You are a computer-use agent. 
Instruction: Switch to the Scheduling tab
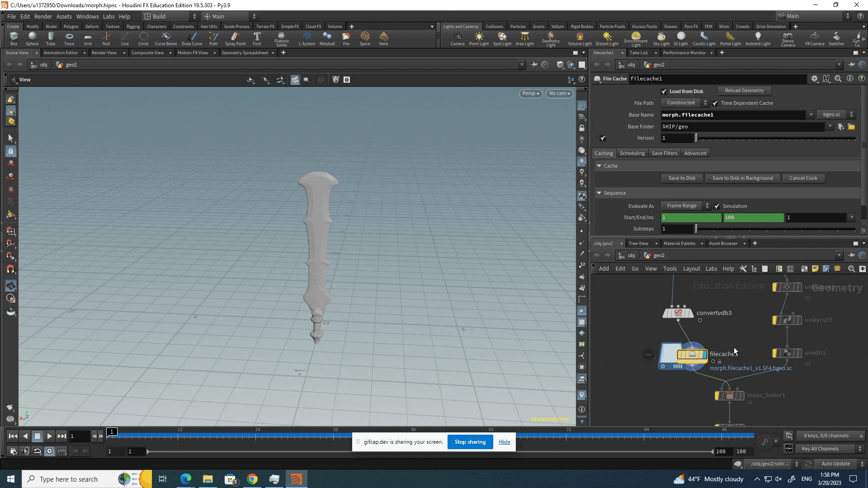632,153
